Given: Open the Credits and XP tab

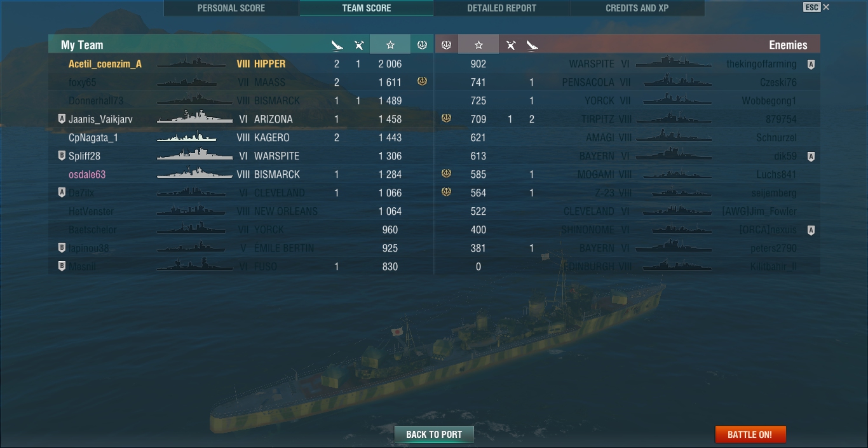Looking at the screenshot, I should pos(637,8).
